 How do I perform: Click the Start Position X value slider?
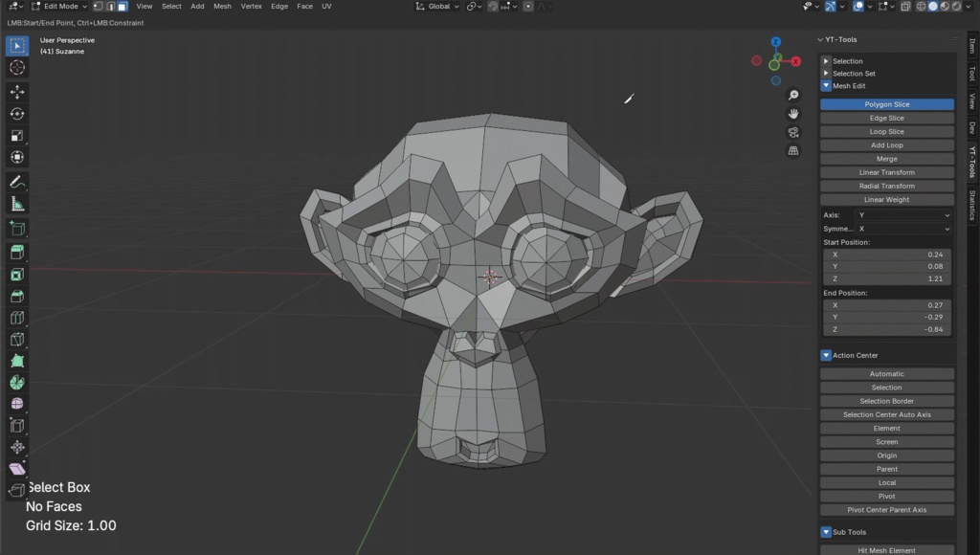(x=886, y=255)
